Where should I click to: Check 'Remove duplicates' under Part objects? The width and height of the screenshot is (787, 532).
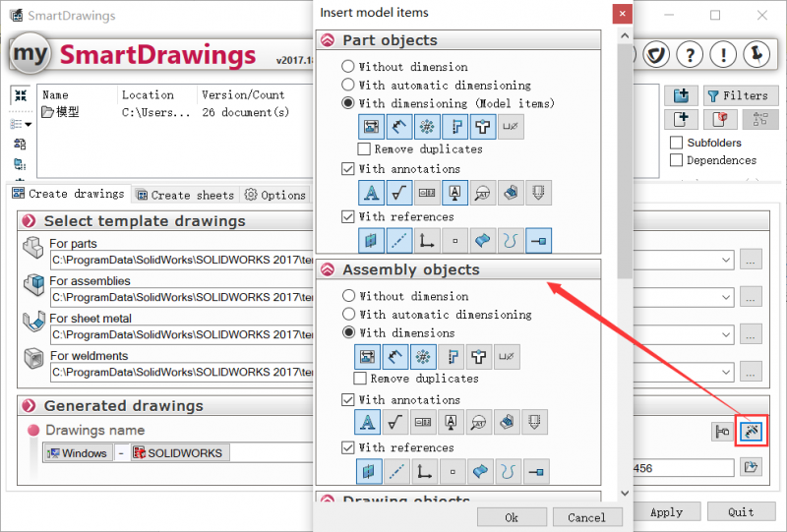(x=364, y=149)
